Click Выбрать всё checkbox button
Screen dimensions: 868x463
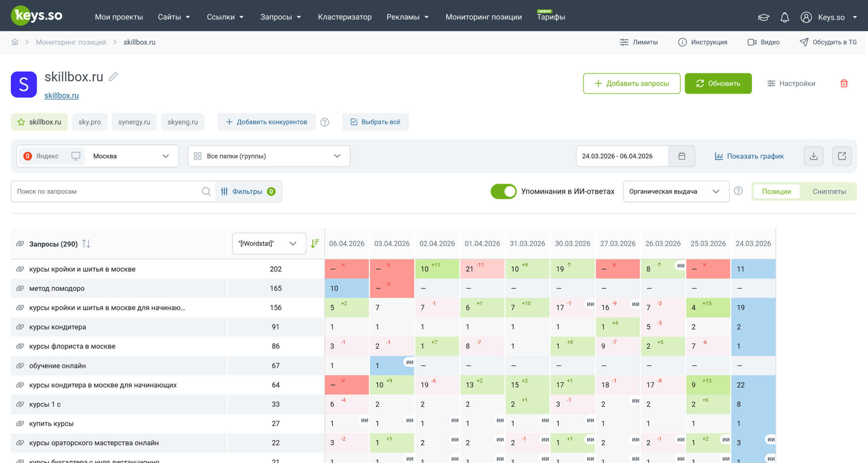coord(375,122)
